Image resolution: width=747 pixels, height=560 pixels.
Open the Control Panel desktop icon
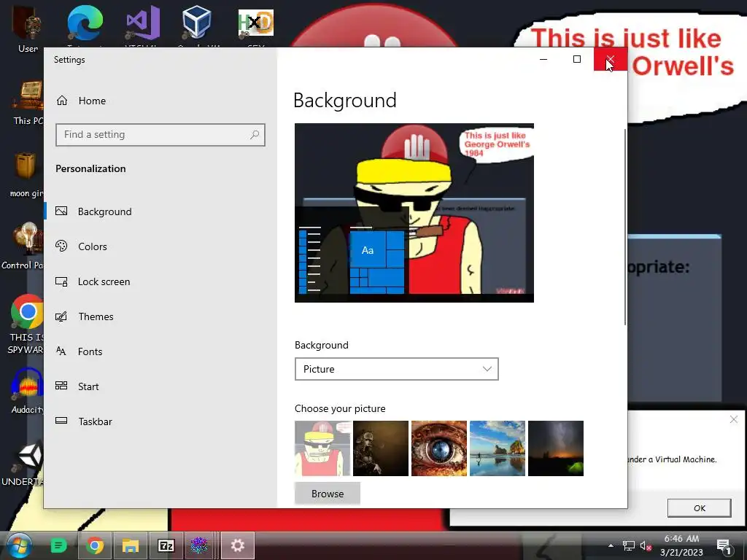point(23,246)
